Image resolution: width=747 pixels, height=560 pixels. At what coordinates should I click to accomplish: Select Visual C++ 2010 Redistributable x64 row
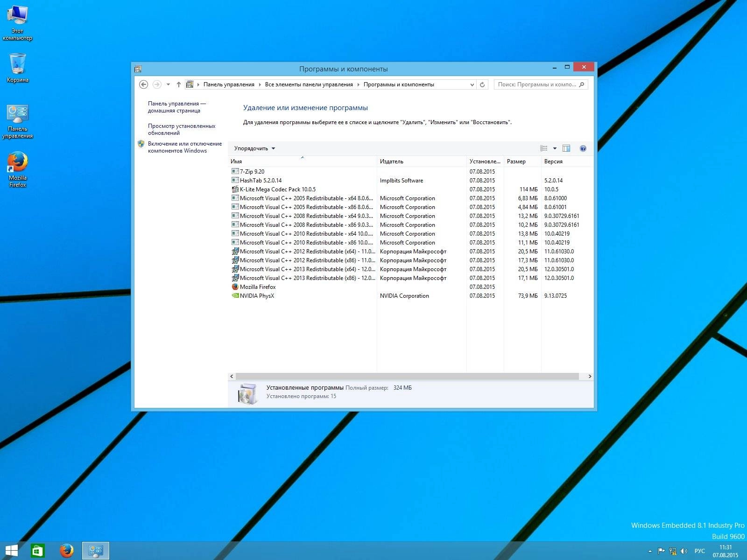[410, 233]
